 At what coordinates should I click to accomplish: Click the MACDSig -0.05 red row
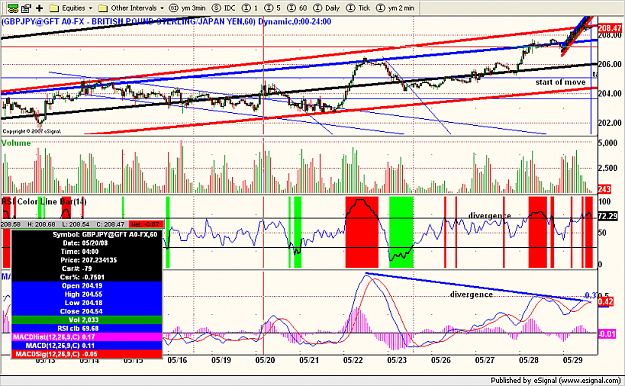click(87, 354)
